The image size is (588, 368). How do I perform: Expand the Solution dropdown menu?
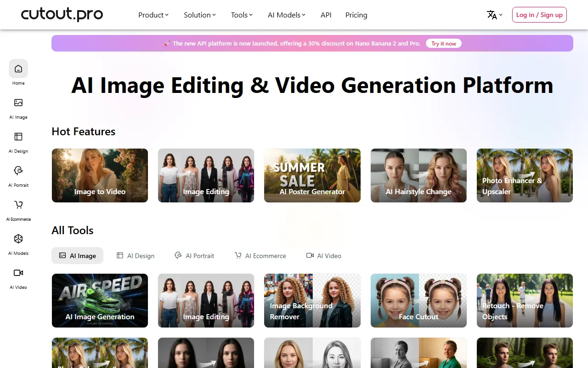click(x=200, y=15)
